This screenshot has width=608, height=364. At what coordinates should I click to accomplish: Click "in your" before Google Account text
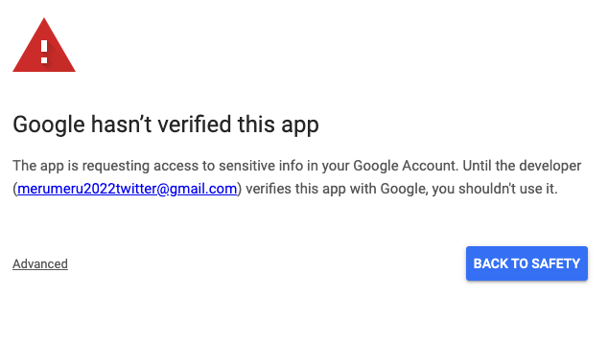[x=328, y=166]
